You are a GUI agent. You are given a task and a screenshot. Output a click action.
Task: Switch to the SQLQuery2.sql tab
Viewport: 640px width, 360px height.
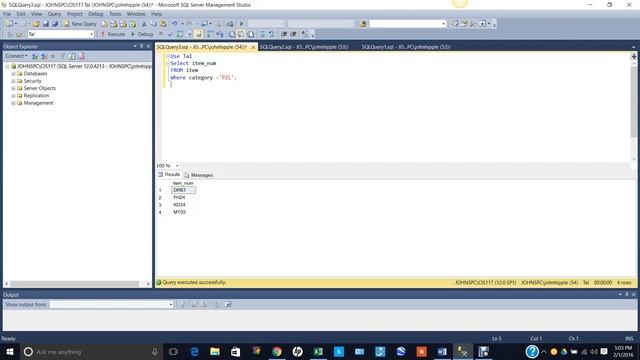click(304, 47)
